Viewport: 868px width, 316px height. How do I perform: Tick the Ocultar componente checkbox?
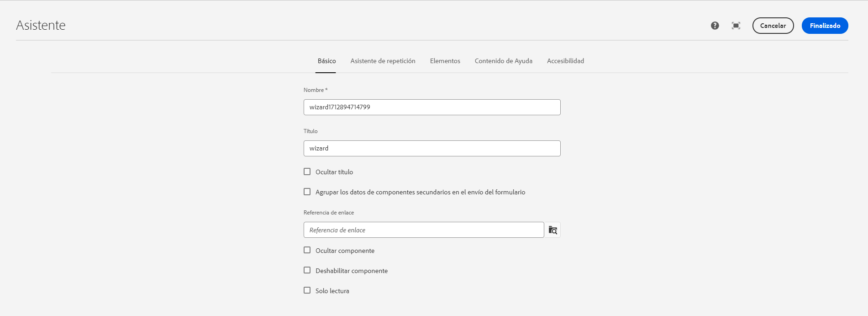(x=307, y=250)
